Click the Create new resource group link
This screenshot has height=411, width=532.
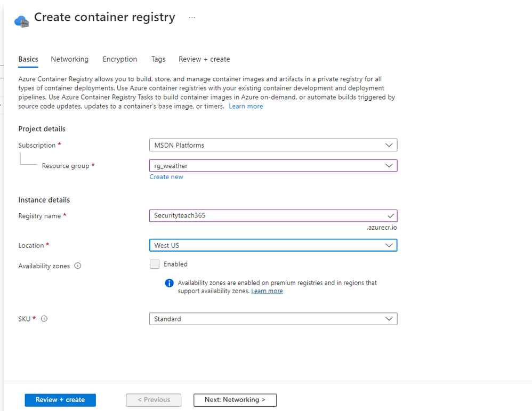(x=166, y=177)
